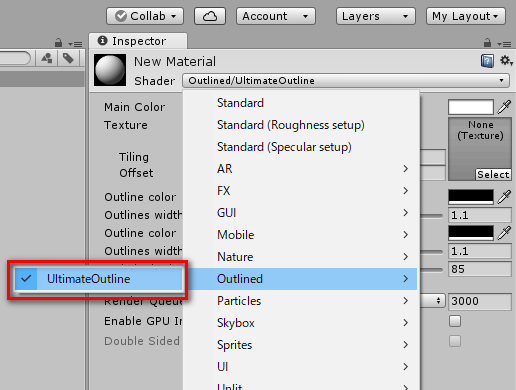Click the cloud services button
The height and width of the screenshot is (390, 516).
[210, 16]
